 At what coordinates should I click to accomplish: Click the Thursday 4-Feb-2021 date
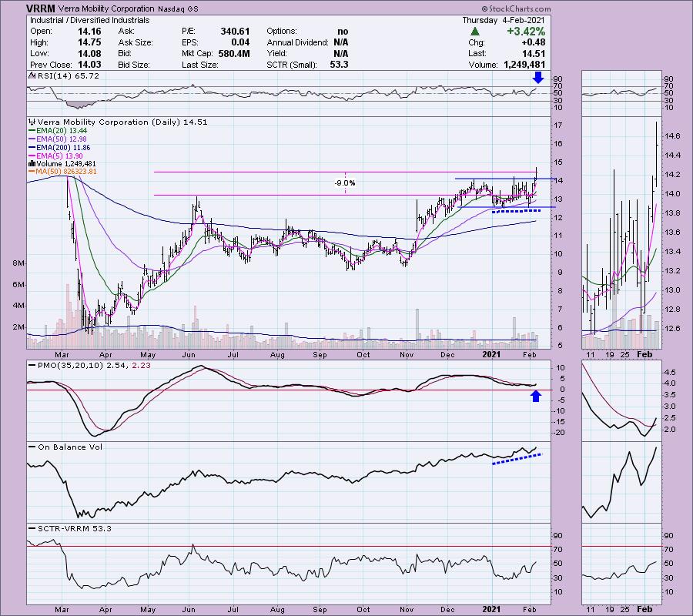504,20
